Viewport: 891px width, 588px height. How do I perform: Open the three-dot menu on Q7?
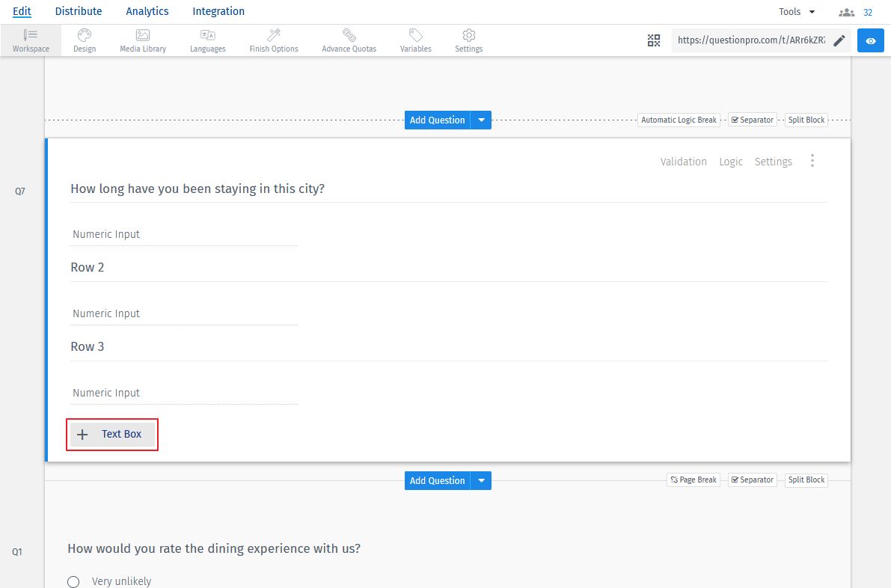tap(812, 161)
